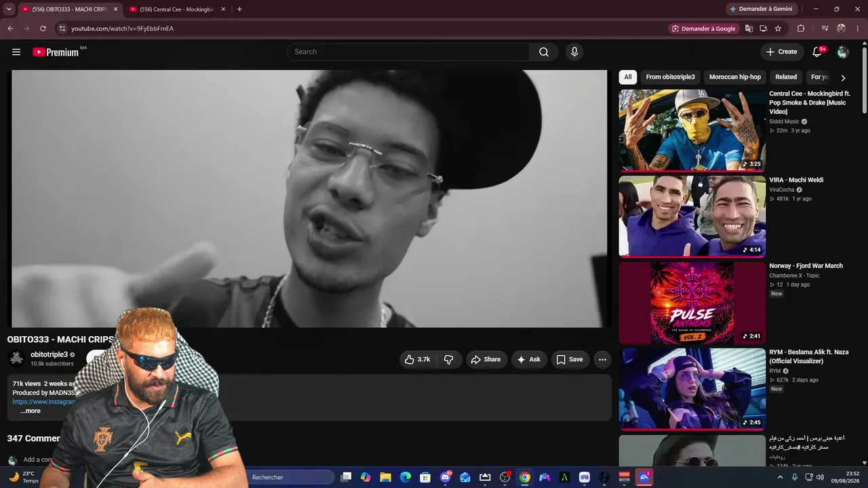Close the Central Cee Mockingbird tab
This screenshot has width=868, height=488.
[223, 9]
